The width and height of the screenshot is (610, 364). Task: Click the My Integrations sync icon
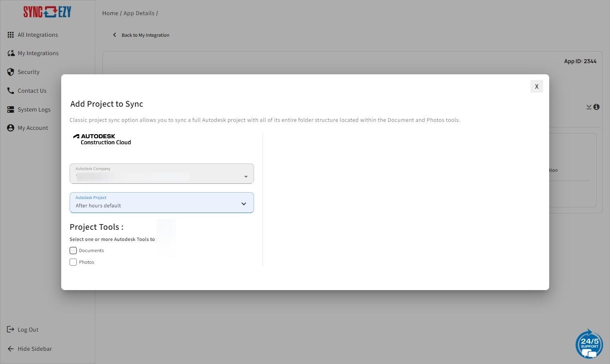(11, 53)
